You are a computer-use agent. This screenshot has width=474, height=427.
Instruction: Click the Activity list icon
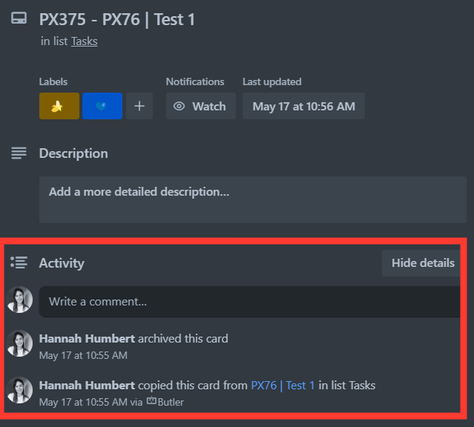click(19, 262)
